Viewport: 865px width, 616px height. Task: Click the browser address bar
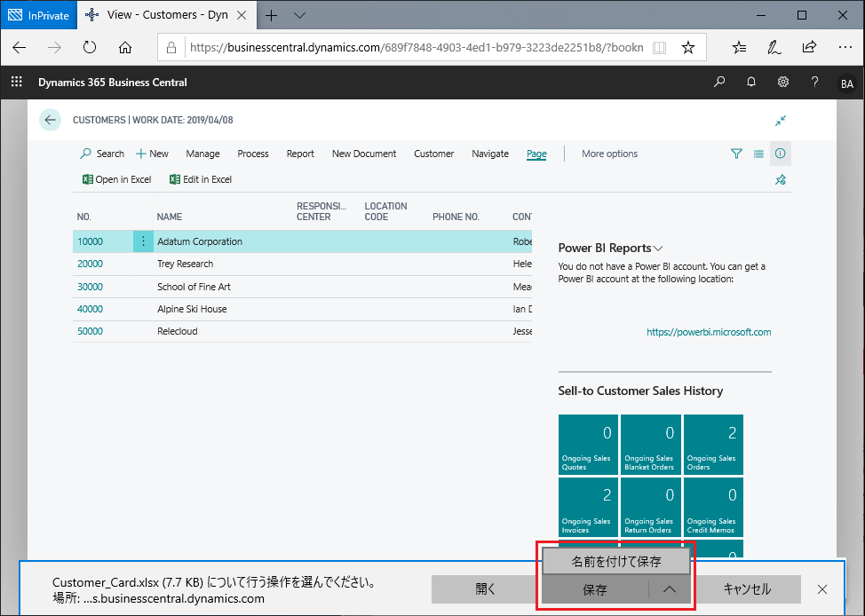pyautogui.click(x=417, y=47)
